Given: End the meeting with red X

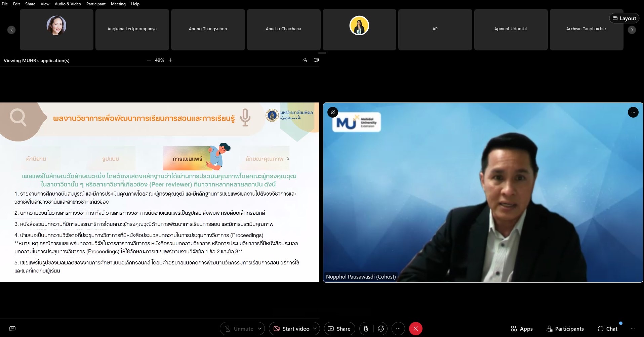Looking at the screenshot, I should click(x=415, y=329).
